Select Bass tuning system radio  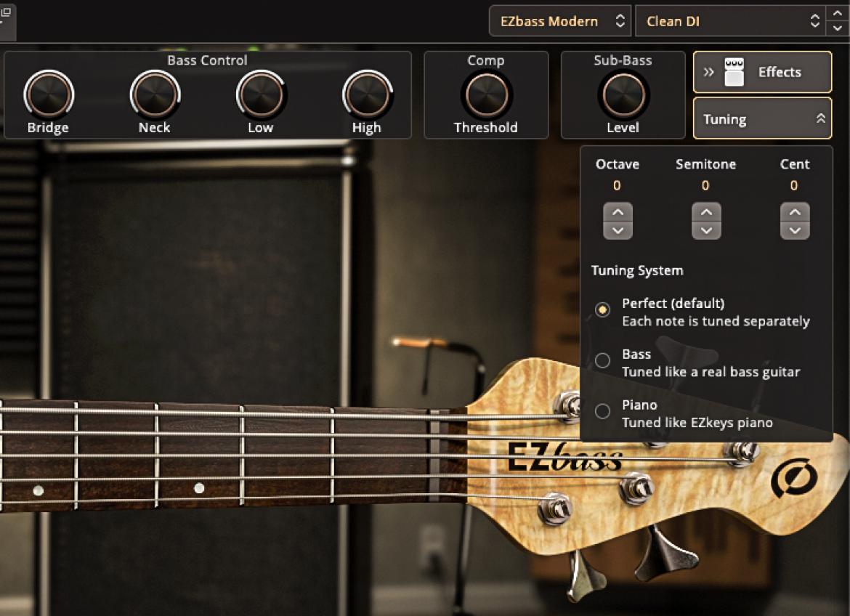pyautogui.click(x=602, y=360)
